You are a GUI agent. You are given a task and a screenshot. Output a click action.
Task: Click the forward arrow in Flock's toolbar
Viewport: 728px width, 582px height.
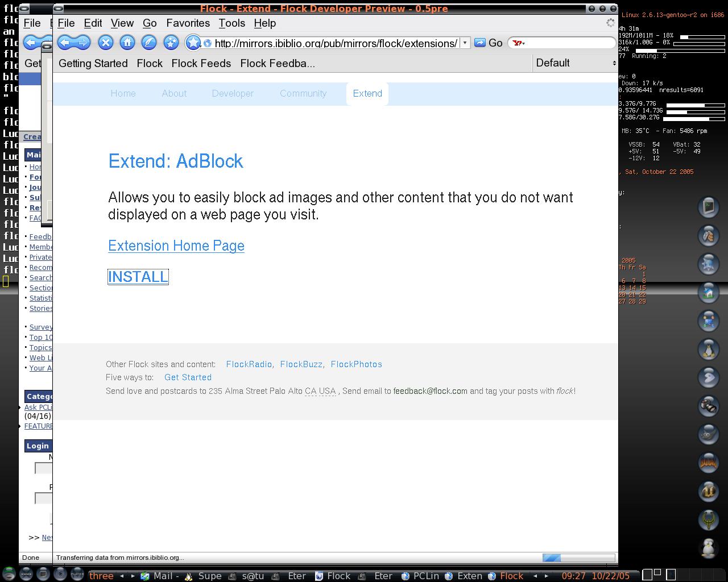tap(82, 43)
